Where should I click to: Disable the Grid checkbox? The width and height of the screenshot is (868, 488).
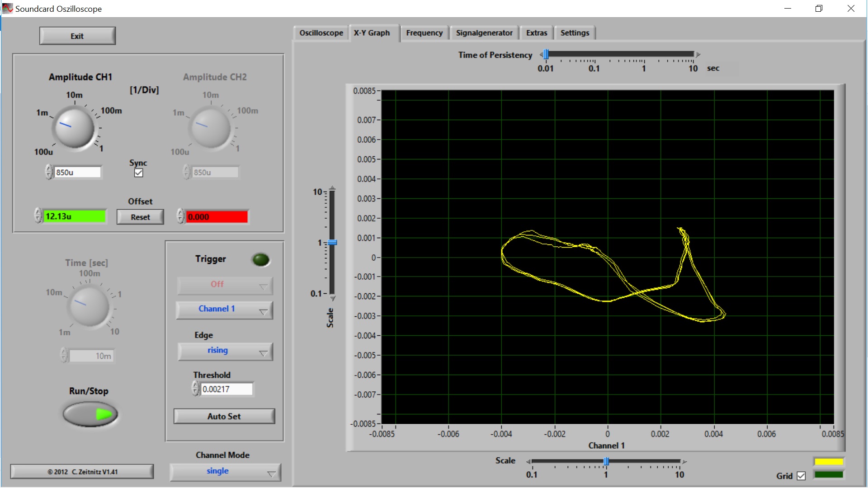801,476
